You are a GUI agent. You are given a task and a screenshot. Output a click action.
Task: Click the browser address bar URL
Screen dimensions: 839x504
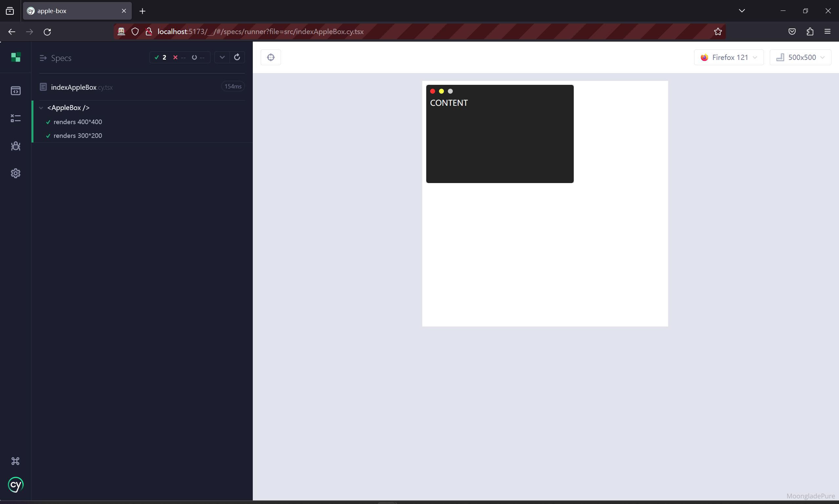click(x=260, y=31)
